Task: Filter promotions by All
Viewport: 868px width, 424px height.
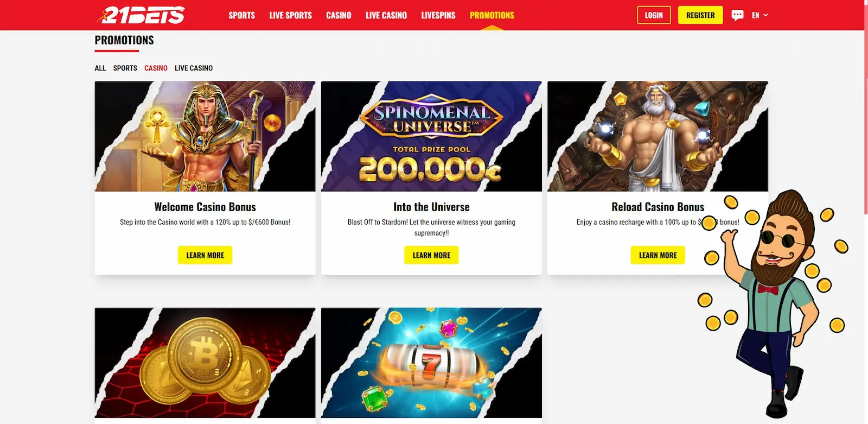Action: [x=100, y=68]
